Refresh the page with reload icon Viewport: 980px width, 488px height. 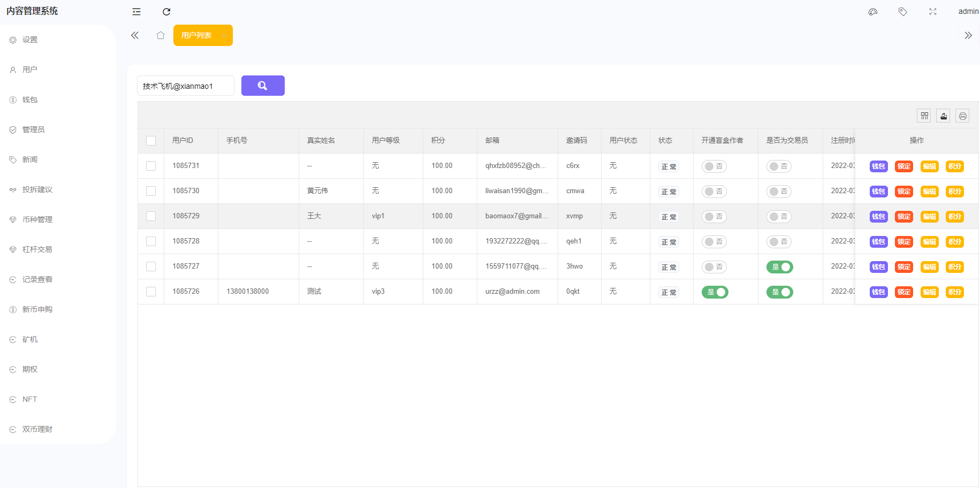(x=166, y=12)
